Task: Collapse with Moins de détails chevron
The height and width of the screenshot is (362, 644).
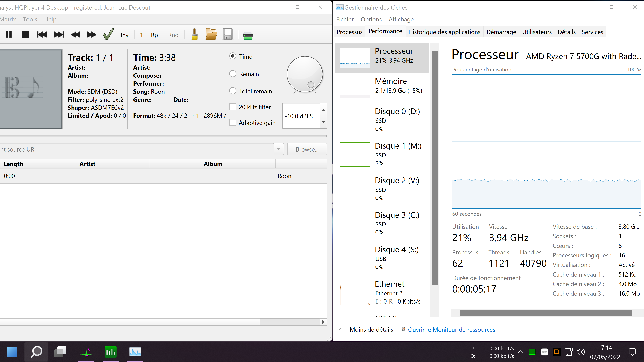Action: [341, 329]
